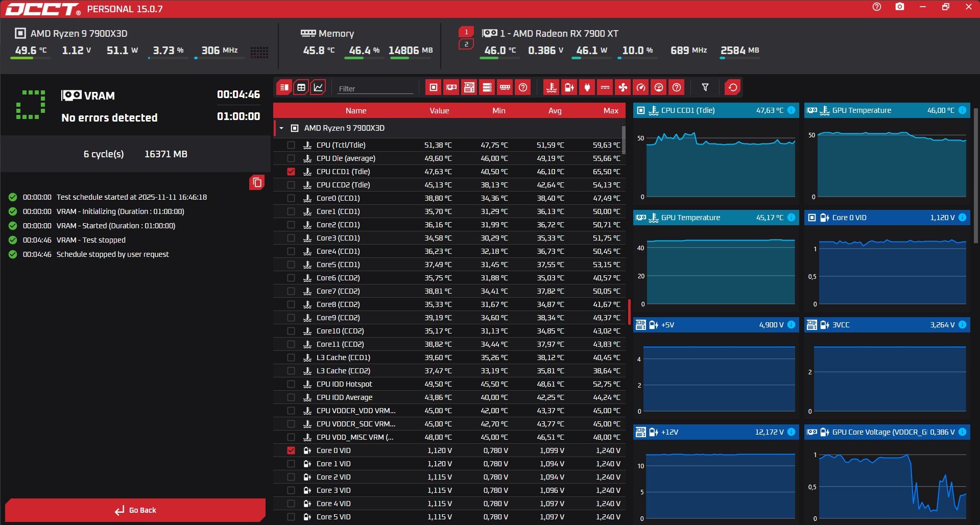Click the funnel filter icon
Screen dimensions: 980x525
pyautogui.click(x=705, y=87)
